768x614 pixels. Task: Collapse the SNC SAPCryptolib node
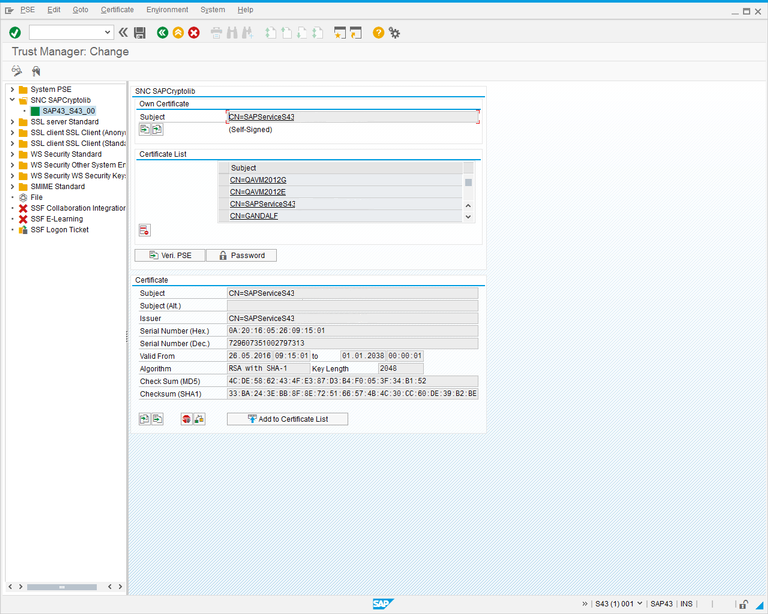point(11,100)
